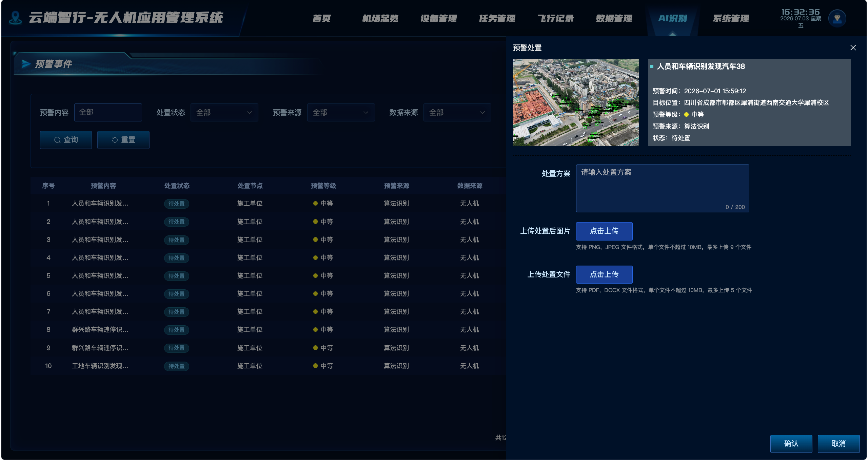Close the 预警处置 panel

click(853, 48)
